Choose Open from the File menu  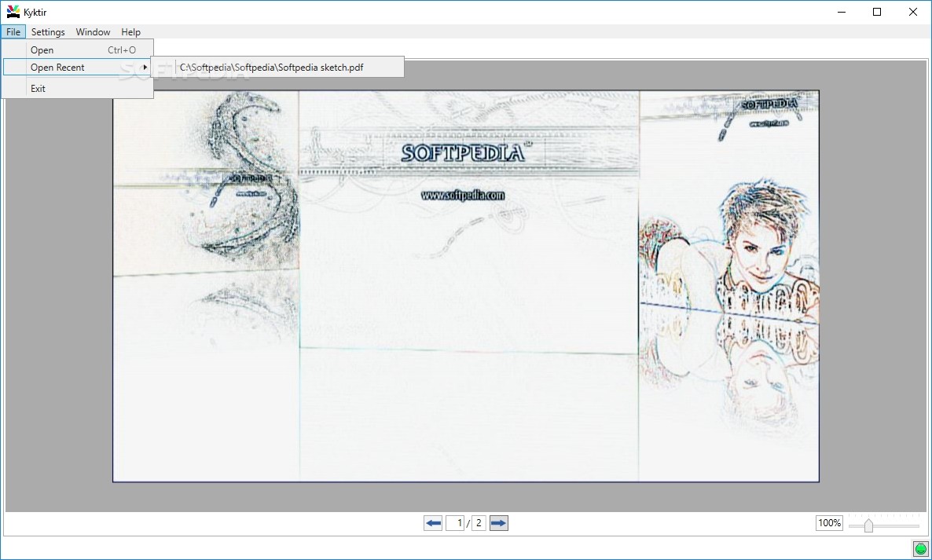coord(78,50)
